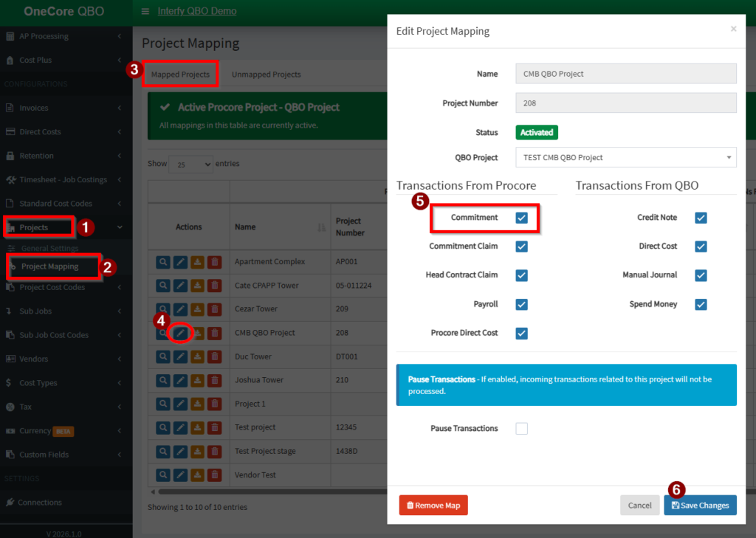Click the hamburger menu icon in header
The image size is (756, 538).
[145, 12]
